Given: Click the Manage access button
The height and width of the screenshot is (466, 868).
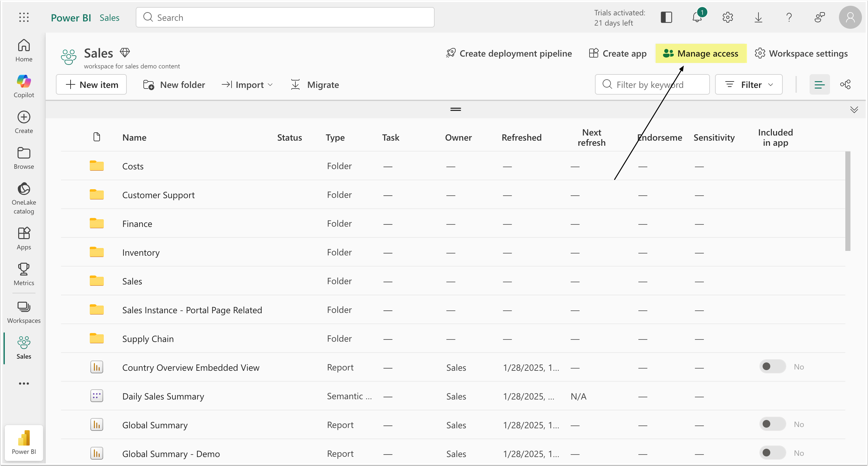Looking at the screenshot, I should [x=701, y=53].
